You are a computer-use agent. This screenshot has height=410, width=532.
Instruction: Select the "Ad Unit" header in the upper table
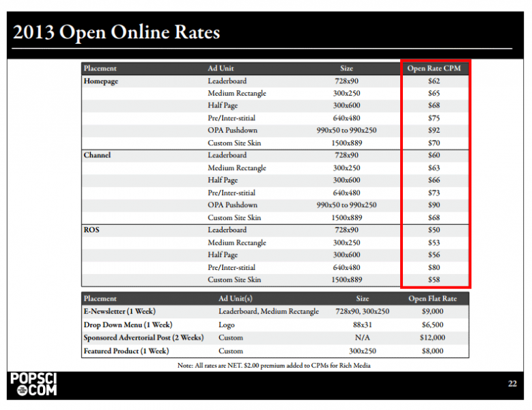click(221, 68)
